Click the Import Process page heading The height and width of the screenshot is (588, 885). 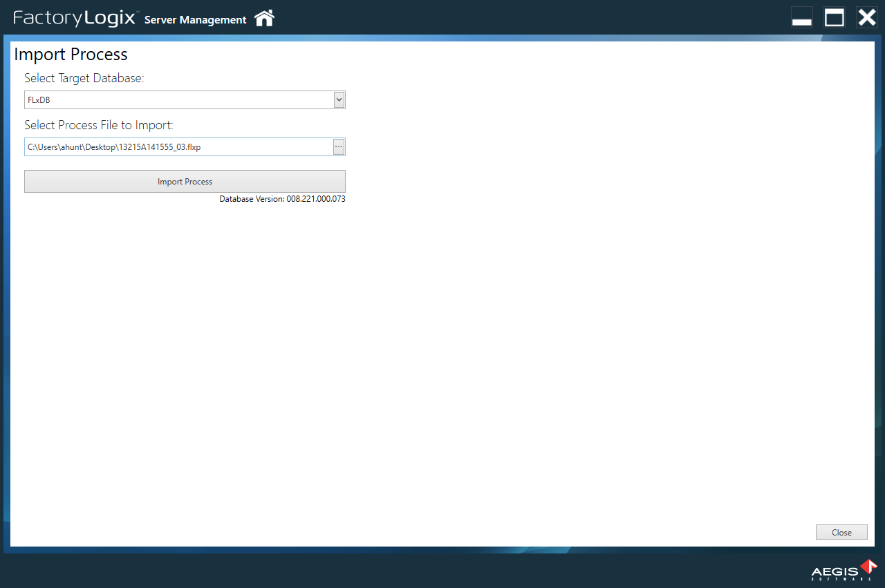(71, 54)
